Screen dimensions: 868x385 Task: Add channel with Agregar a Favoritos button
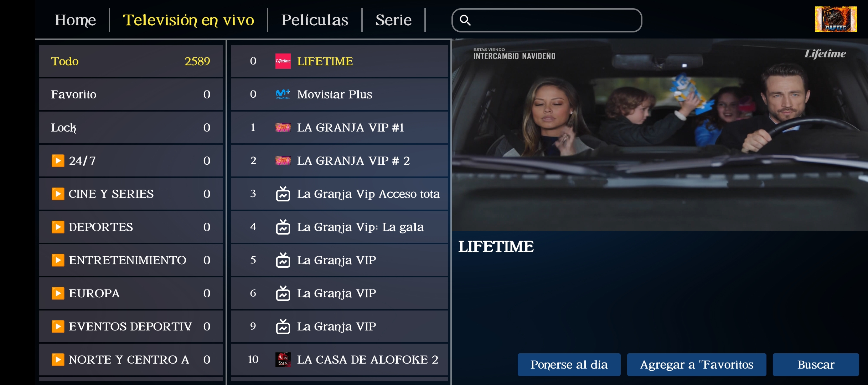(x=696, y=364)
